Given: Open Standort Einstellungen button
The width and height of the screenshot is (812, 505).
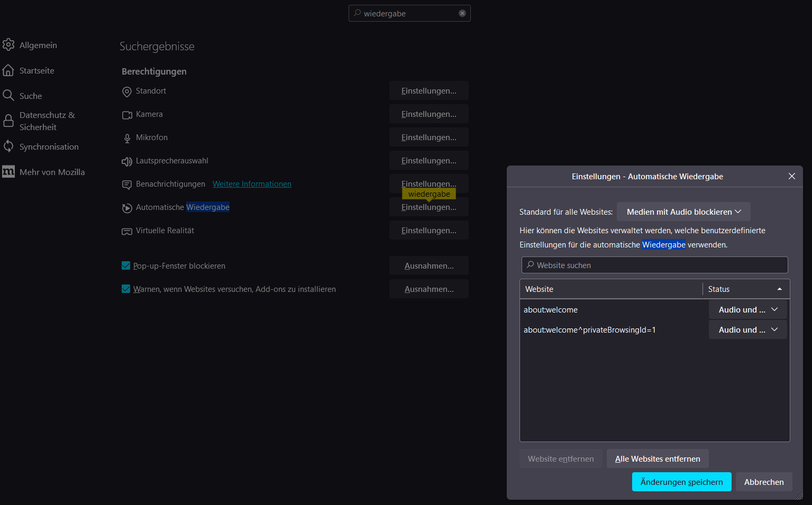Looking at the screenshot, I should (429, 90).
